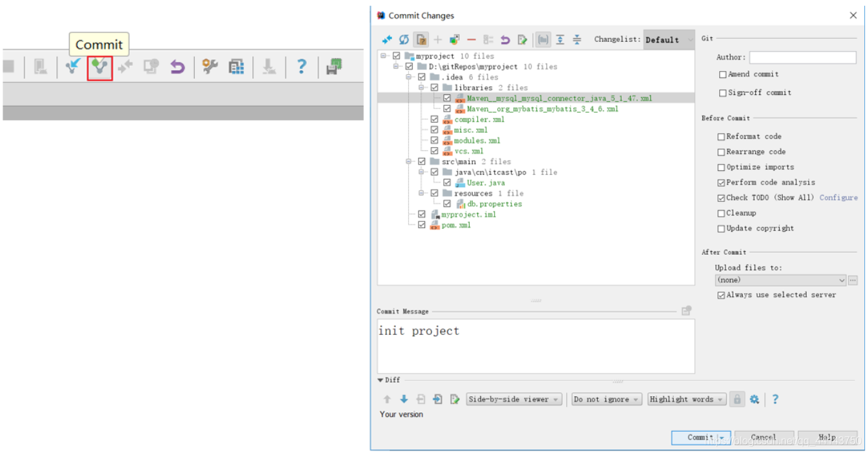This screenshot has width=868, height=453.
Task: Go to next difference with blue down arrow
Action: tap(404, 399)
